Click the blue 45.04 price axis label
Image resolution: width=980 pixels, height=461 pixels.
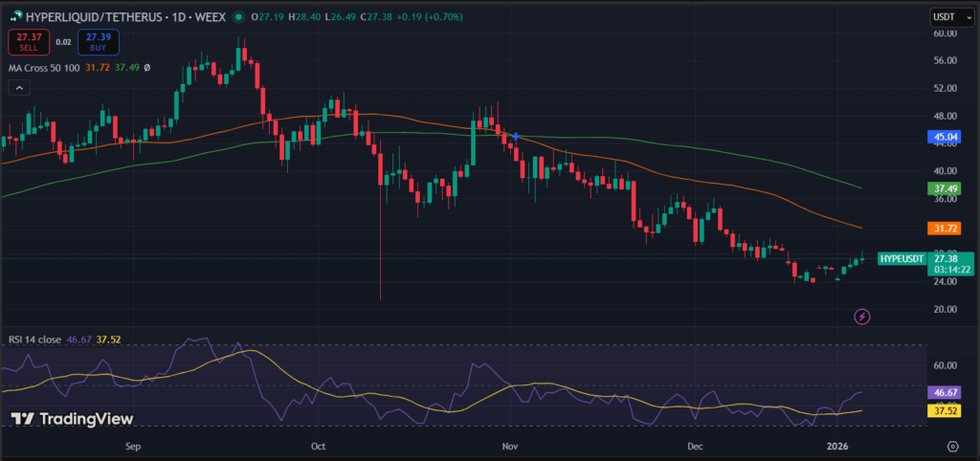tap(944, 137)
